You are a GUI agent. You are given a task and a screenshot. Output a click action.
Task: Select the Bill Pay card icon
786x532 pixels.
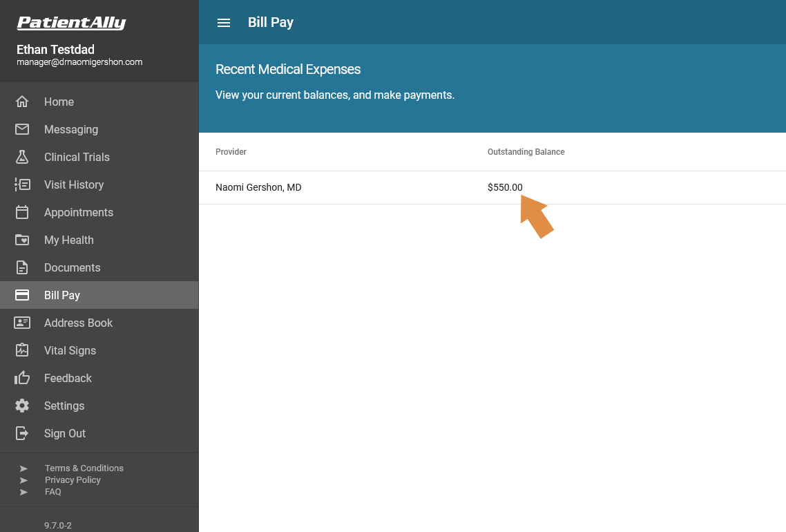click(21, 295)
